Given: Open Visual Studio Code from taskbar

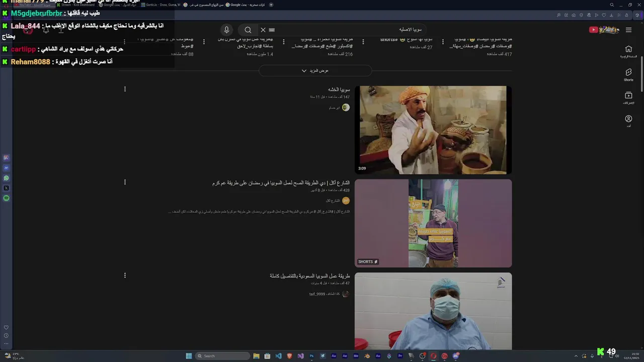Looking at the screenshot, I should click(x=278, y=356).
